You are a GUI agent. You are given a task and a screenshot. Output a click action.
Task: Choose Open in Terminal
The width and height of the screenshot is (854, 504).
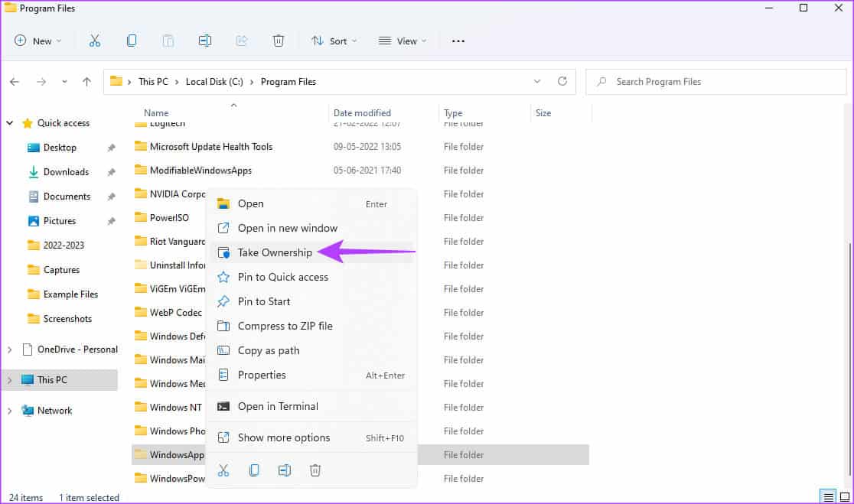click(312, 407)
